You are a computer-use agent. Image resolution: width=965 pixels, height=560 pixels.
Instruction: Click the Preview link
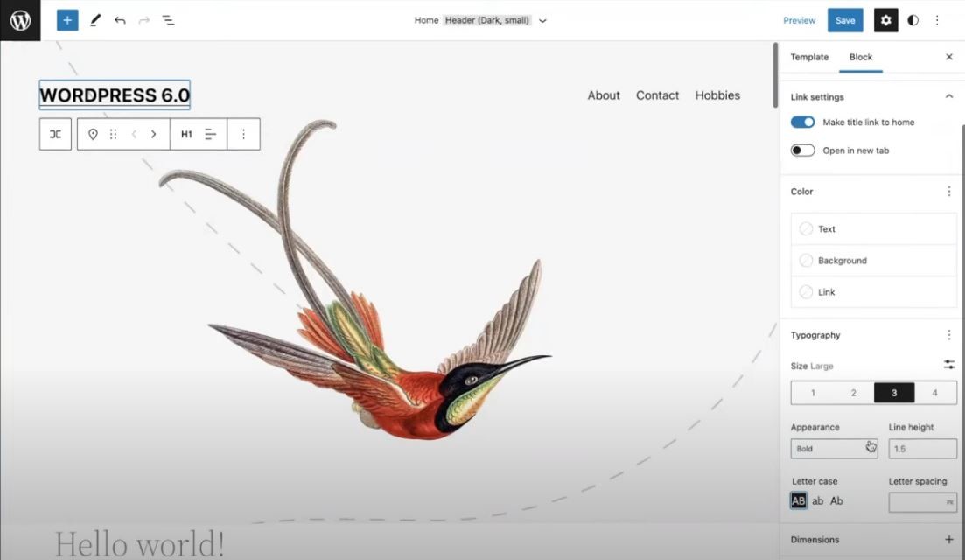(799, 20)
